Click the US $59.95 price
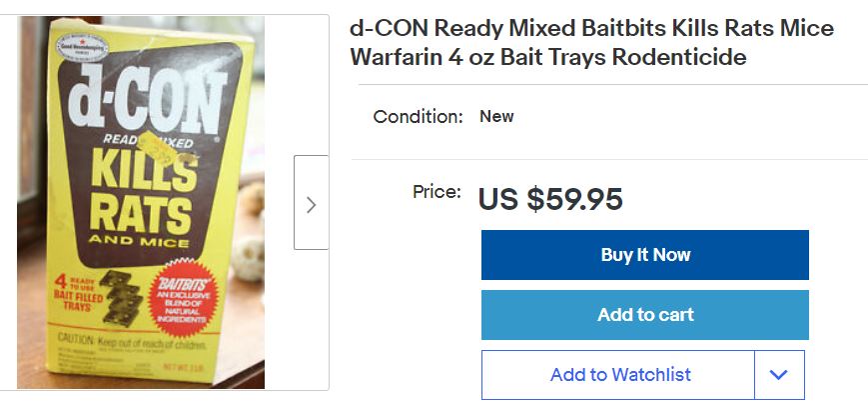 pyautogui.click(x=550, y=199)
